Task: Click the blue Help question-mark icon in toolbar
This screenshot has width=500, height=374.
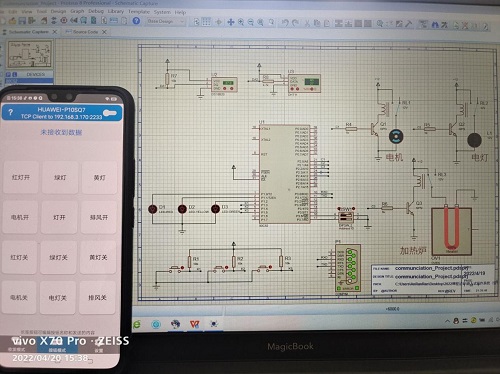Action: (136, 21)
